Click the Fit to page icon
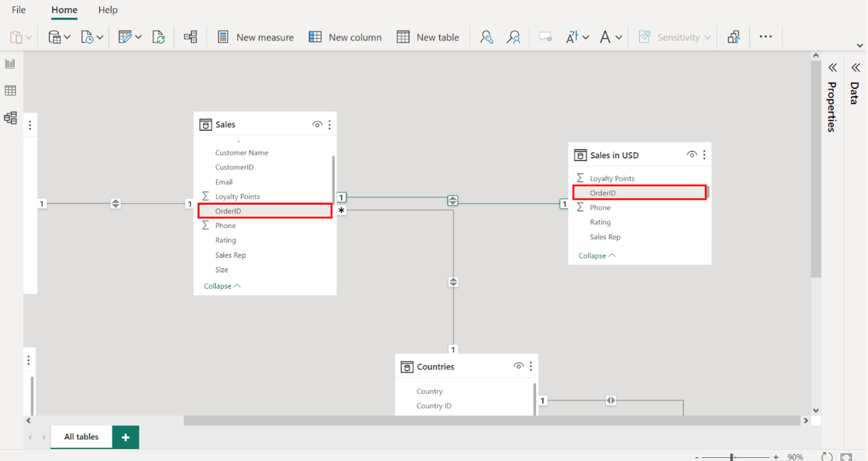Viewport: 868px width, 461px height. [x=846, y=457]
